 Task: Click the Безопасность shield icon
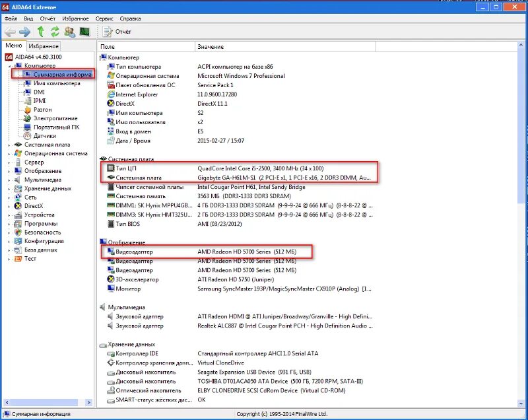pyautogui.click(x=18, y=232)
